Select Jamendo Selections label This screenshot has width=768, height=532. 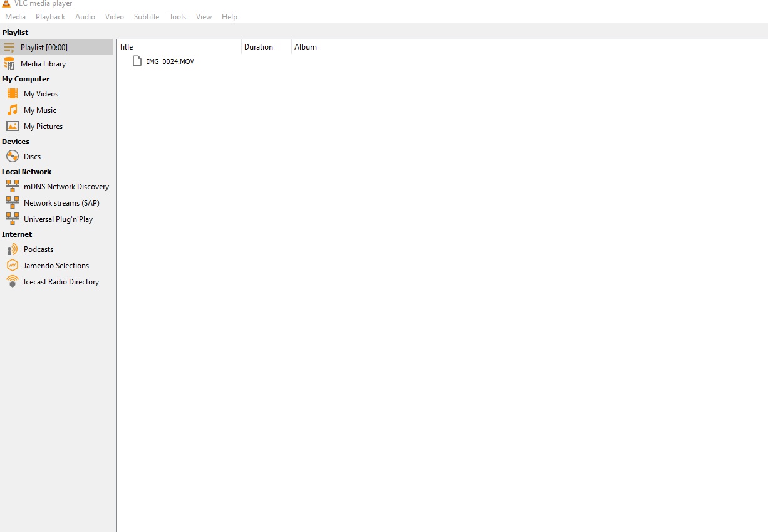pos(56,266)
